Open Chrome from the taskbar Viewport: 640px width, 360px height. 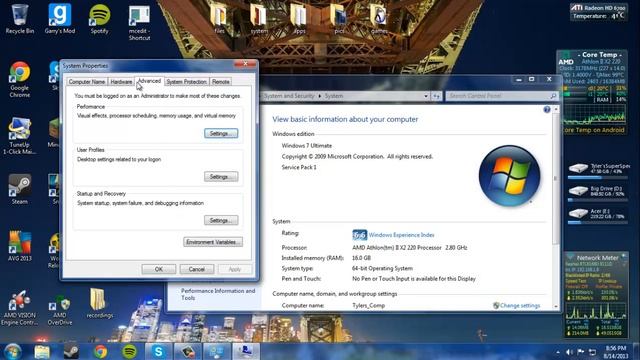tap(100, 351)
